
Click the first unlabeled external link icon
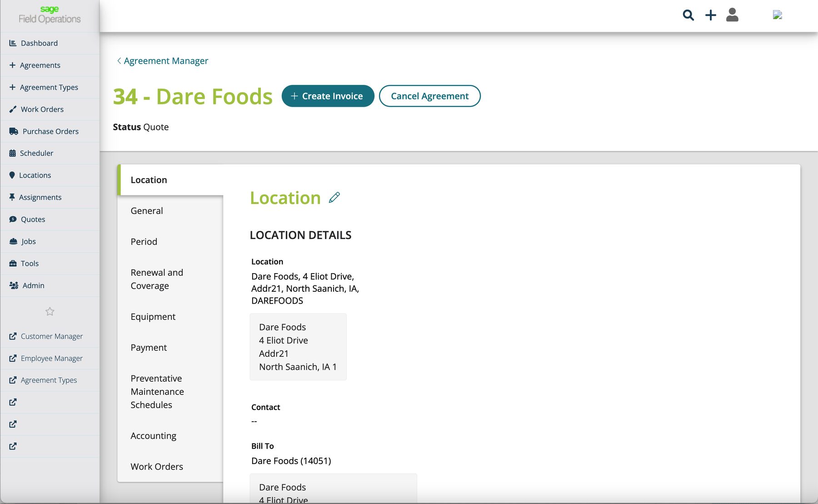pyautogui.click(x=13, y=402)
